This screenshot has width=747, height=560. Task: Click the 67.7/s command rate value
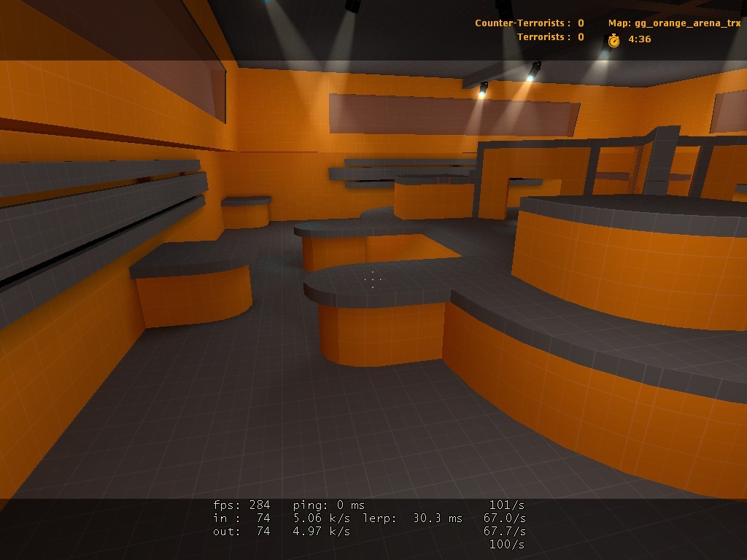(x=505, y=531)
